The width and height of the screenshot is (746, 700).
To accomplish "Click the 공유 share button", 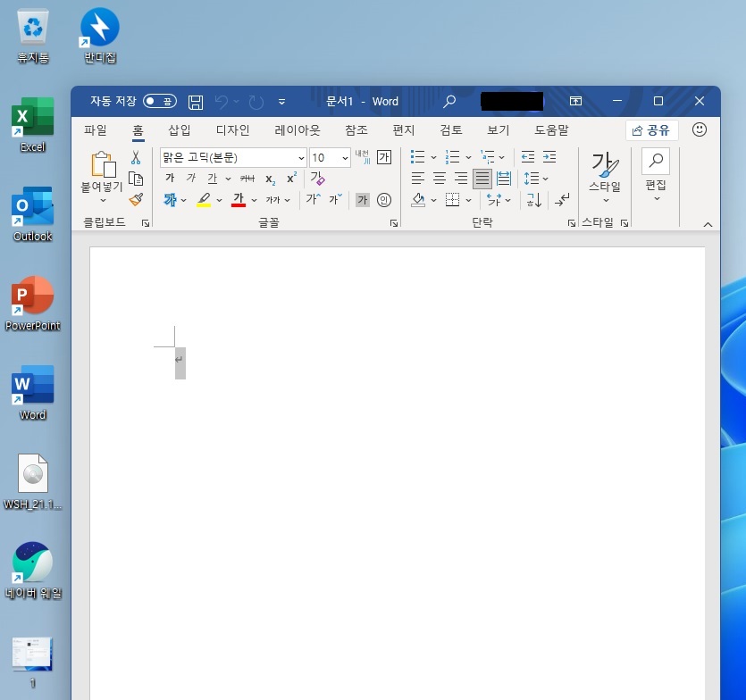I will pos(651,130).
